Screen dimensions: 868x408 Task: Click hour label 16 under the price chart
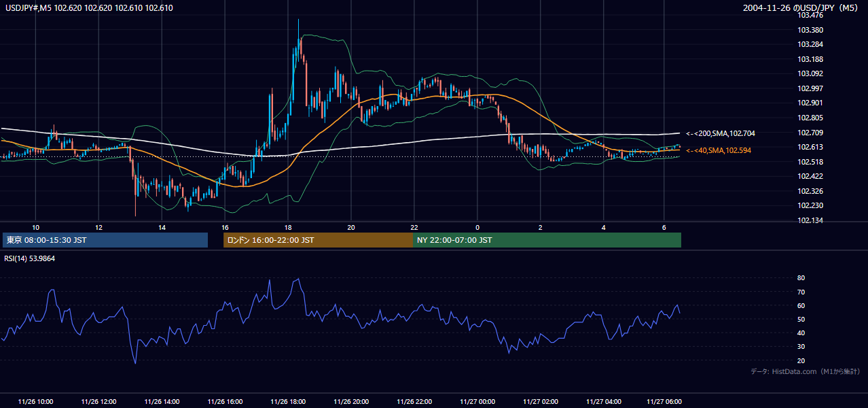[x=225, y=227]
